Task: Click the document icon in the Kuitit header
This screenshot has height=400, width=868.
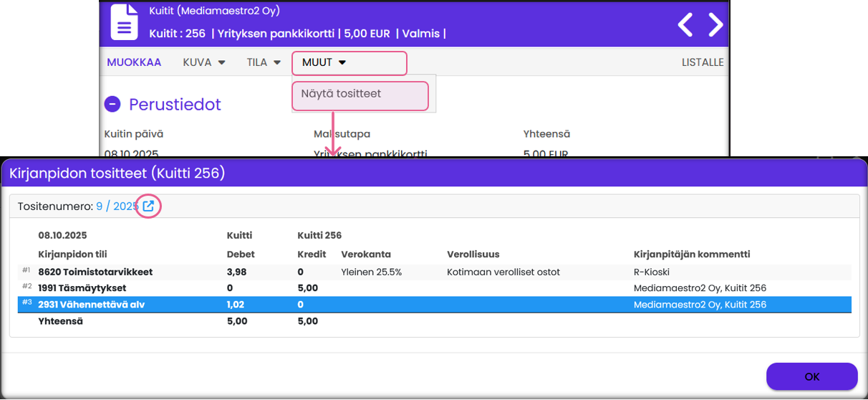Action: [124, 22]
